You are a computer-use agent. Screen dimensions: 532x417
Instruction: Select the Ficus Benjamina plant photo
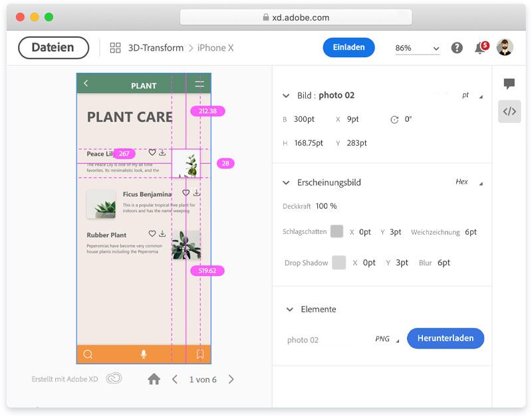click(101, 204)
